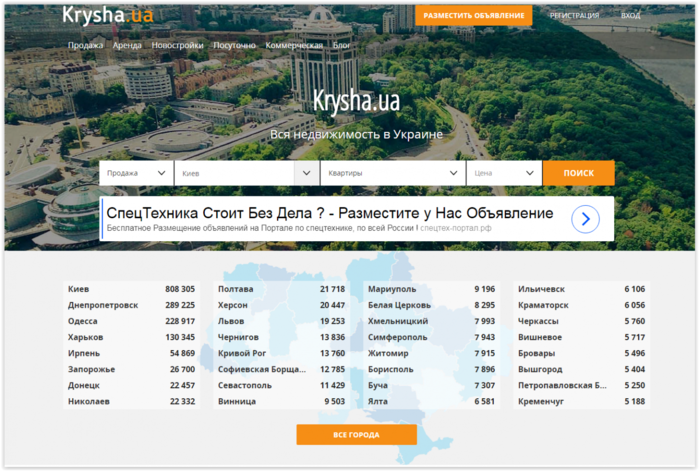The width and height of the screenshot is (699, 471).
Task: Click the Krysha.ua logo in the header
Action: click(x=107, y=15)
